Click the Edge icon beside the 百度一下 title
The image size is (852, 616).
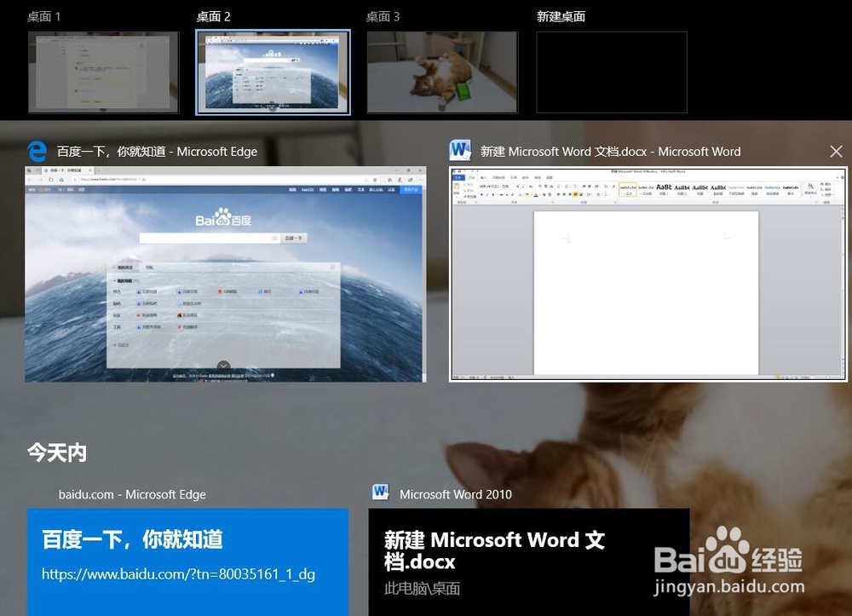[37, 152]
